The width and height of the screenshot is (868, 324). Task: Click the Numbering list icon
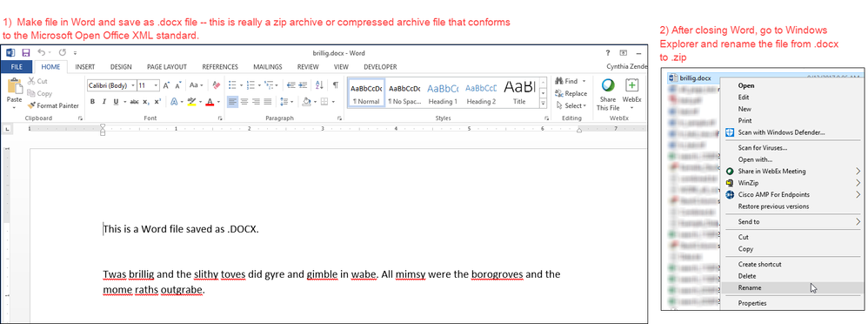[250, 85]
